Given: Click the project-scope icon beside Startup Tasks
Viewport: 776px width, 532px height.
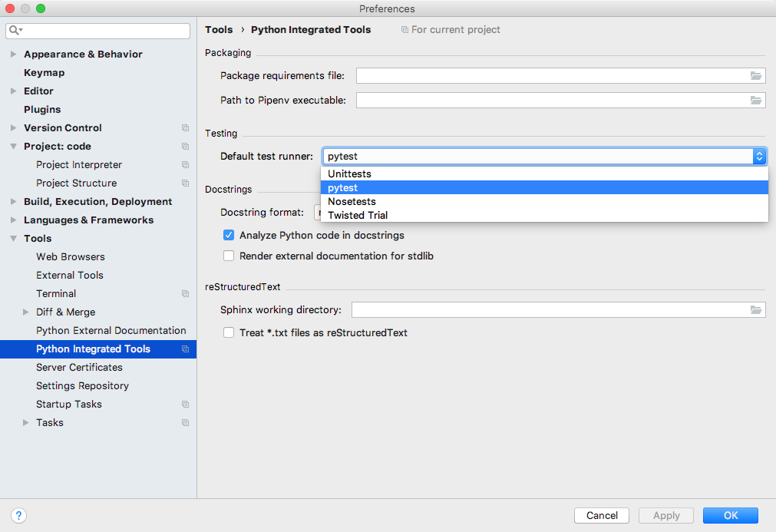Looking at the screenshot, I should tap(185, 405).
